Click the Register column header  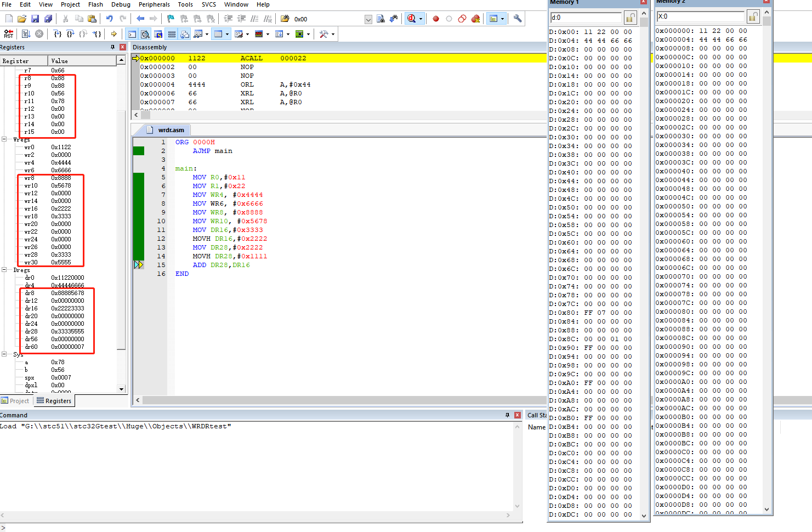coord(24,61)
